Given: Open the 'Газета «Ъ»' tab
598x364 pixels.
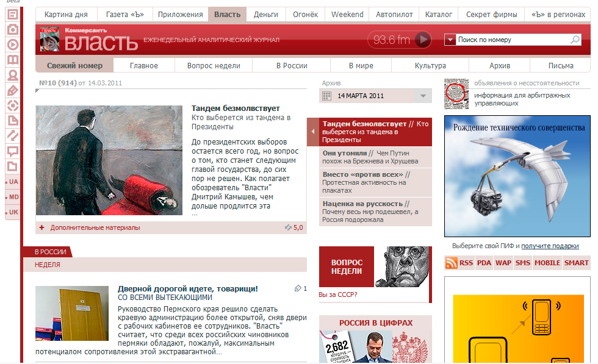Looking at the screenshot, I should [124, 15].
